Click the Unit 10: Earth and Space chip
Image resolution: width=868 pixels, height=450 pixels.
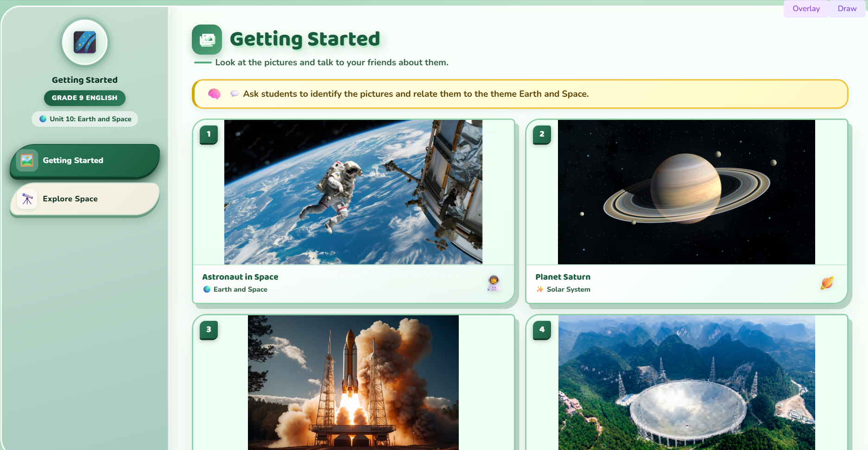[85, 119]
